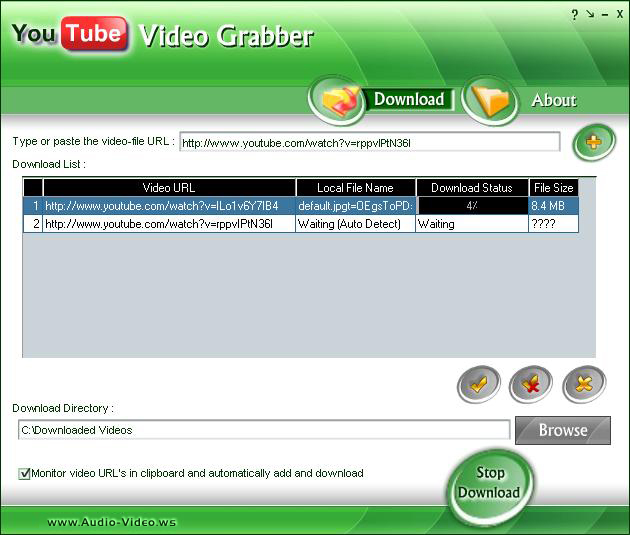Click the File Size column header
Viewport: 630px width, 535px height.
[553, 187]
